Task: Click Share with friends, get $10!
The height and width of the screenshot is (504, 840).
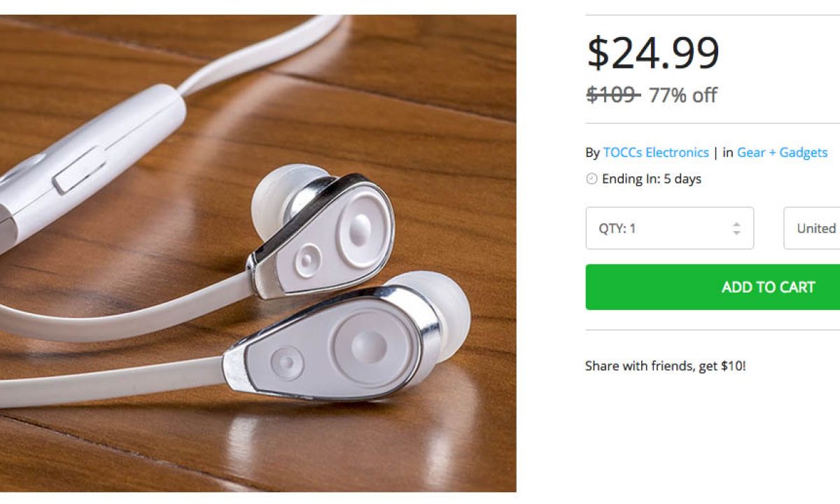Action: tap(665, 365)
